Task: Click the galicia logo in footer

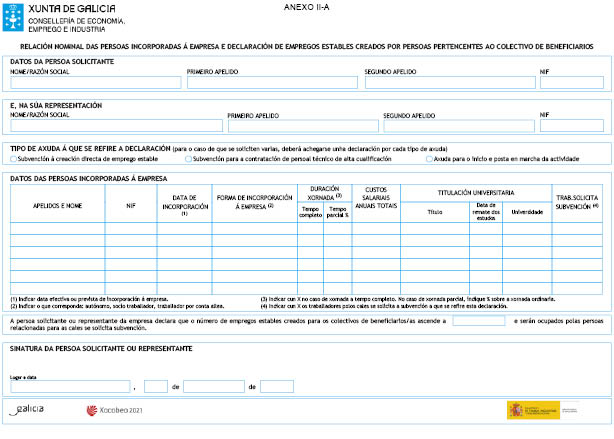Action: (27, 409)
